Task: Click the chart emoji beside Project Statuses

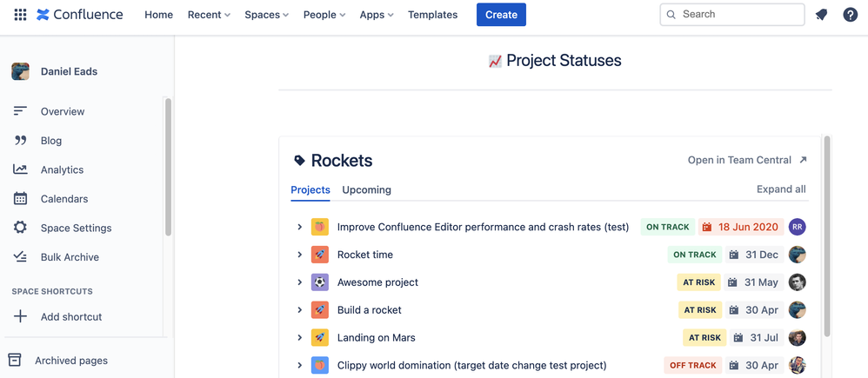Action: coord(495,61)
